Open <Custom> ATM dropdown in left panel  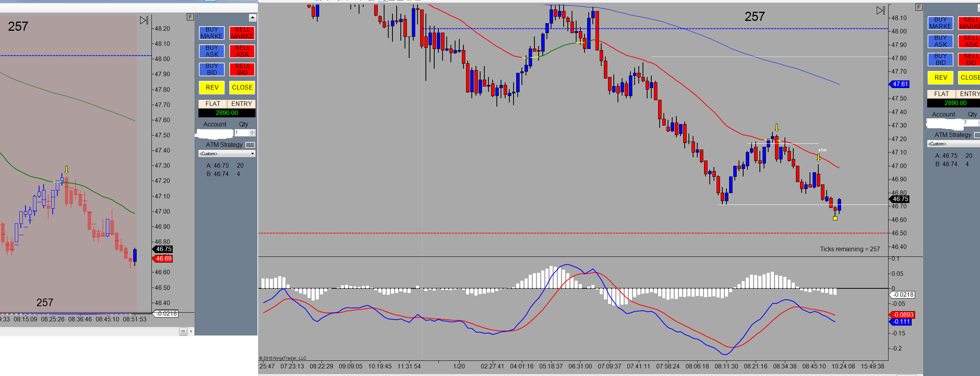[x=227, y=154]
